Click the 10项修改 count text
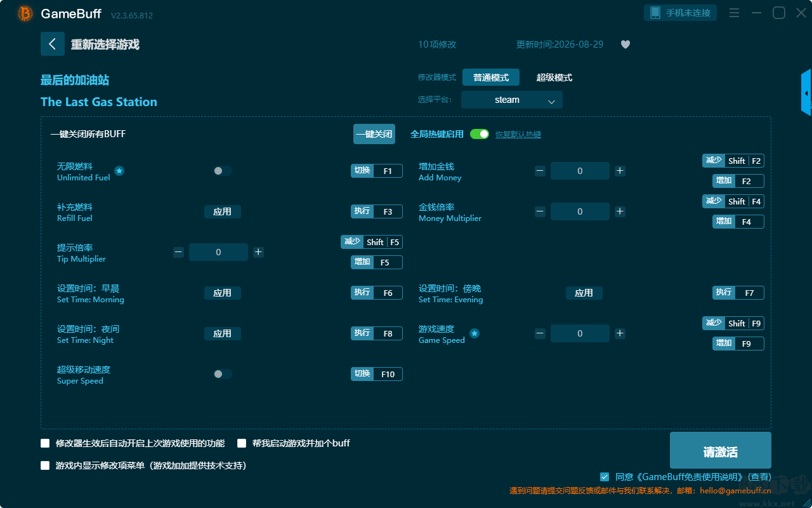 tap(437, 44)
